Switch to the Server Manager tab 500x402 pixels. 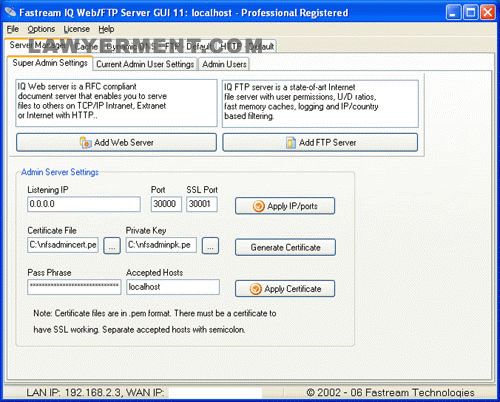[37, 45]
